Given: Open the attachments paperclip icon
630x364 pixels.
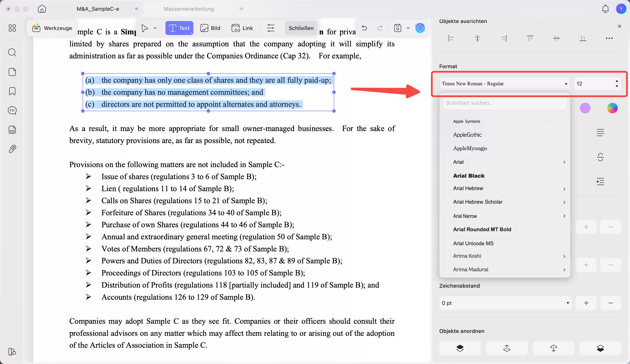Looking at the screenshot, I should (x=12, y=149).
